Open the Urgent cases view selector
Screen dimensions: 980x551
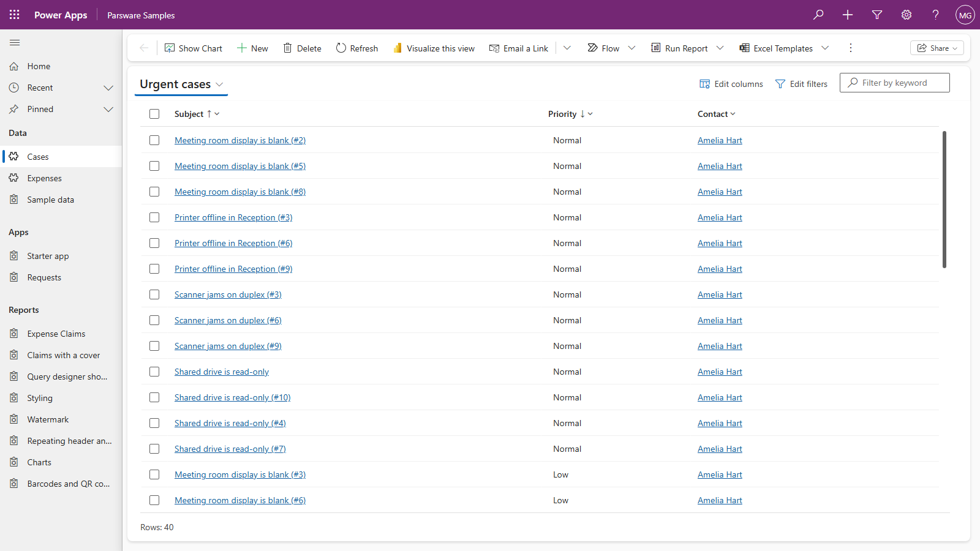click(x=181, y=84)
